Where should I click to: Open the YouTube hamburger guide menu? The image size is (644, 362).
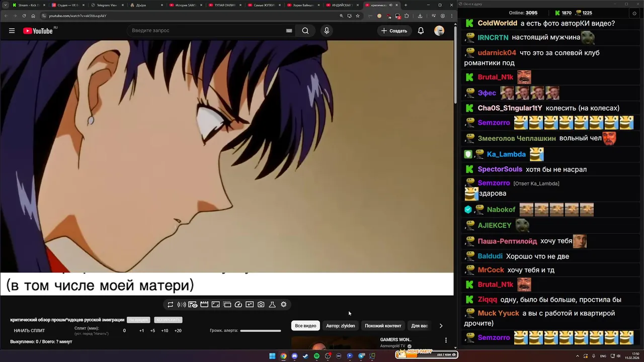click(12, 31)
